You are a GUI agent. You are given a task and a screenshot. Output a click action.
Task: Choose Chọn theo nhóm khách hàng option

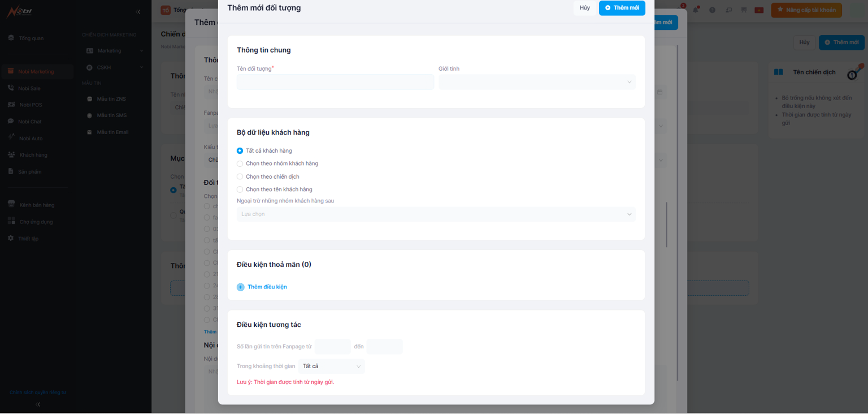[x=240, y=164]
